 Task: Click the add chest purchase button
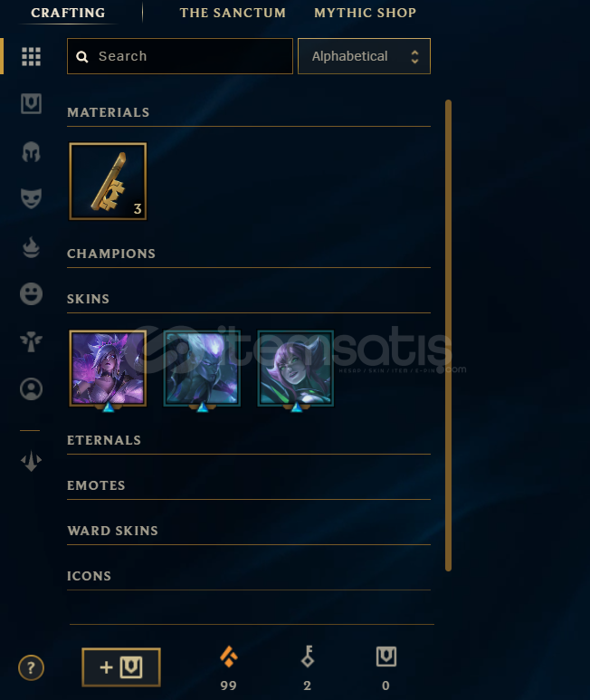(121, 667)
